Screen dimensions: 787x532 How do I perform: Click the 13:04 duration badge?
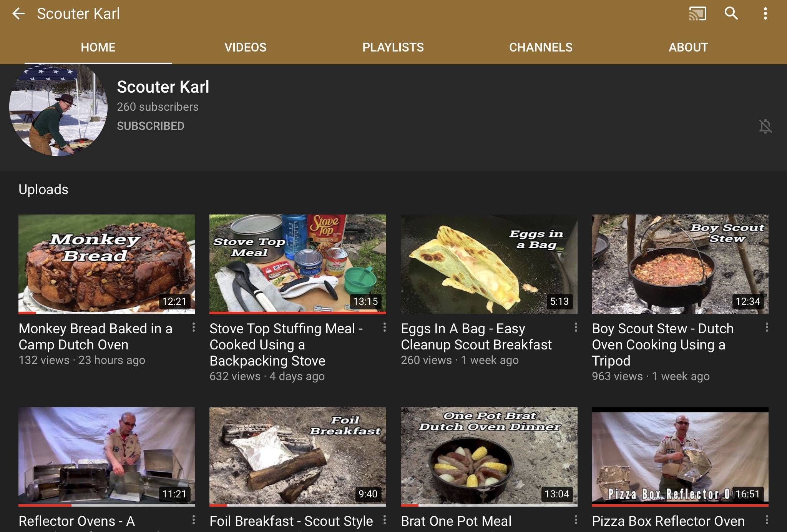[x=557, y=494]
